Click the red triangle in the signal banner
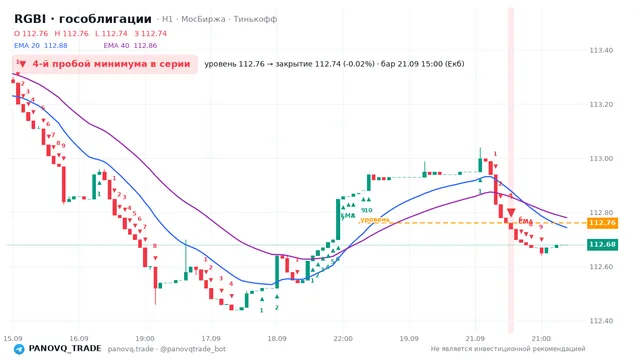The height and width of the screenshot is (360, 640). point(22,64)
